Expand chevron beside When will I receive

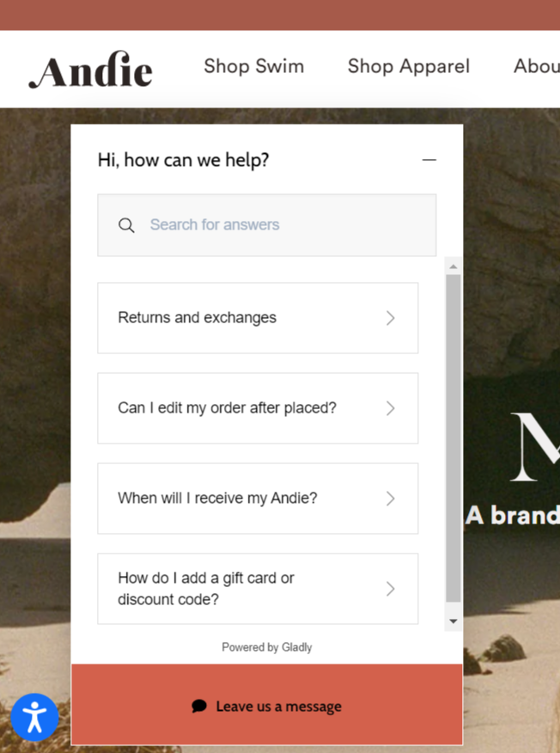click(390, 499)
